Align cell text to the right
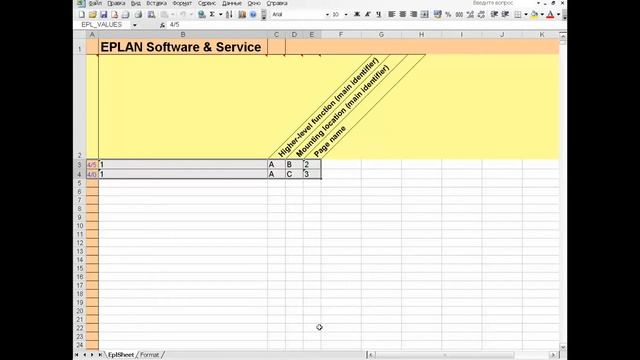Viewport: 640px width, 360px height. point(413,15)
